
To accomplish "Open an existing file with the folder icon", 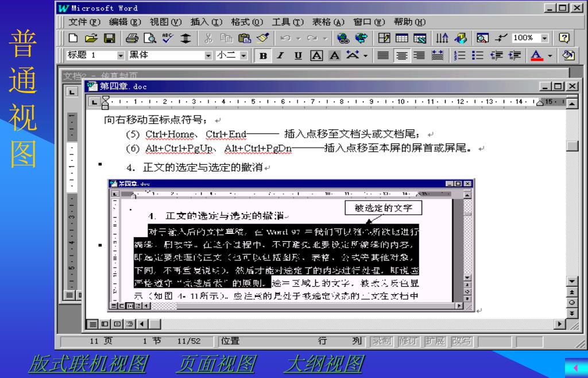I will 91,38.
